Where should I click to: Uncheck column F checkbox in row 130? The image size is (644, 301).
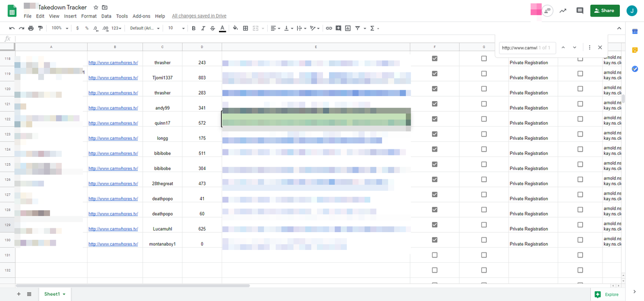coord(435,240)
